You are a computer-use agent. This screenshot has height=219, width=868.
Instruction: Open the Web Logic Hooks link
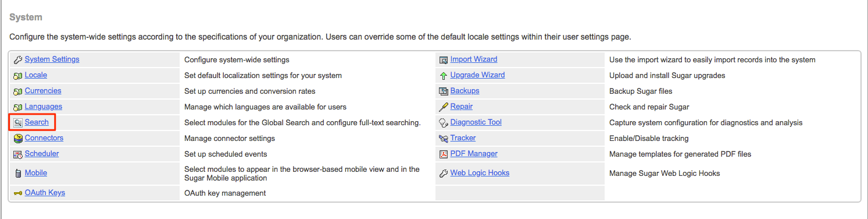[x=480, y=173]
